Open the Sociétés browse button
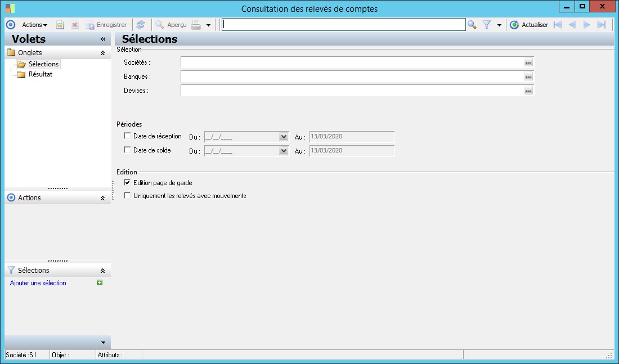The image size is (619, 364). (528, 62)
